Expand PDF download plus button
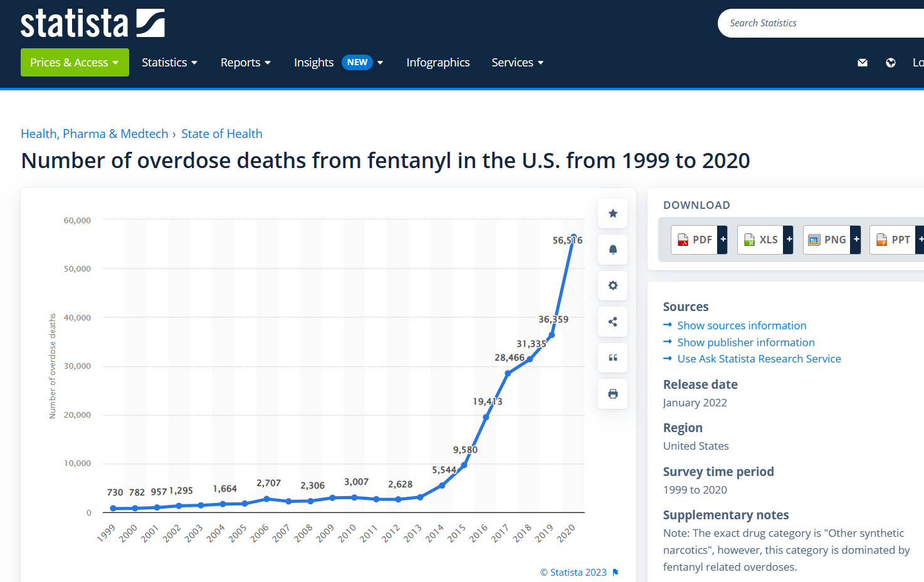Screen dimensions: 924x582 coord(723,240)
